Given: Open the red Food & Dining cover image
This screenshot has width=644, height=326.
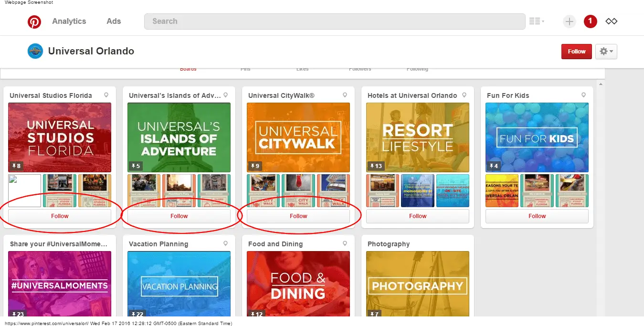Looking at the screenshot, I should point(298,284).
